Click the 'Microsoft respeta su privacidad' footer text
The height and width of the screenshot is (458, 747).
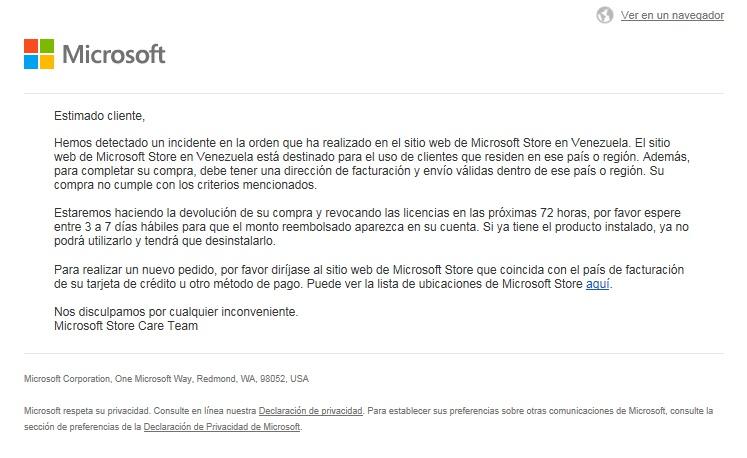[87, 411]
